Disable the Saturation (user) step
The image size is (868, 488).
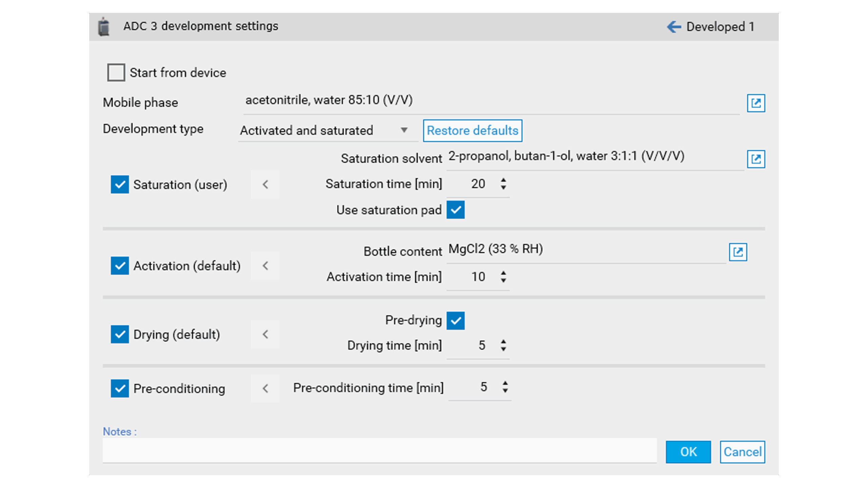(x=119, y=184)
